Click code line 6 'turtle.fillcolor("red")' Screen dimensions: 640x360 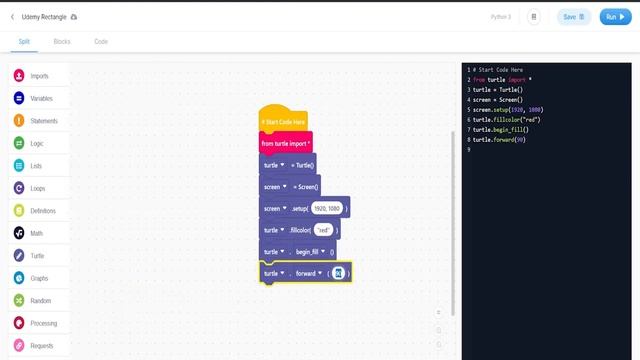[x=507, y=120]
